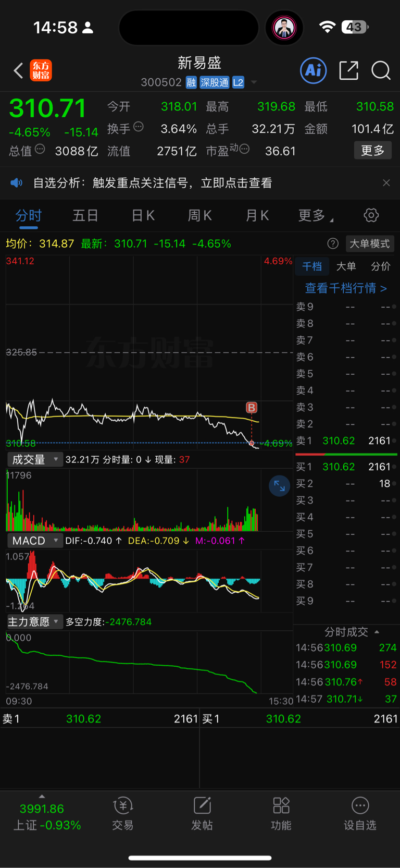Tap the 融 margin badge
Image resolution: width=400 pixels, height=868 pixels.
pyautogui.click(x=191, y=82)
